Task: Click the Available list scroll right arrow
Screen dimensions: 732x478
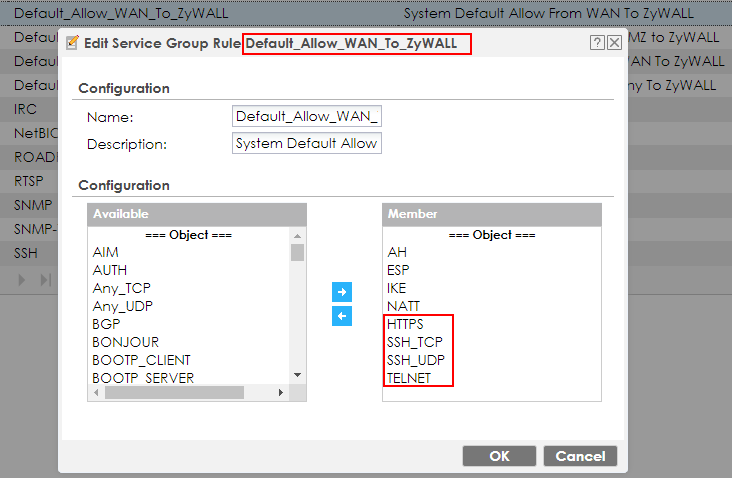Action: coord(281,393)
